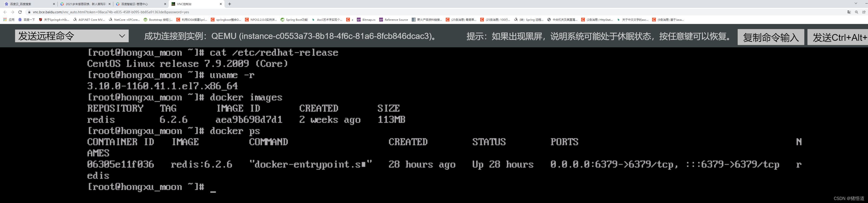Share this page via share icon
The height and width of the screenshot is (203, 868).
pyautogui.click(x=864, y=12)
